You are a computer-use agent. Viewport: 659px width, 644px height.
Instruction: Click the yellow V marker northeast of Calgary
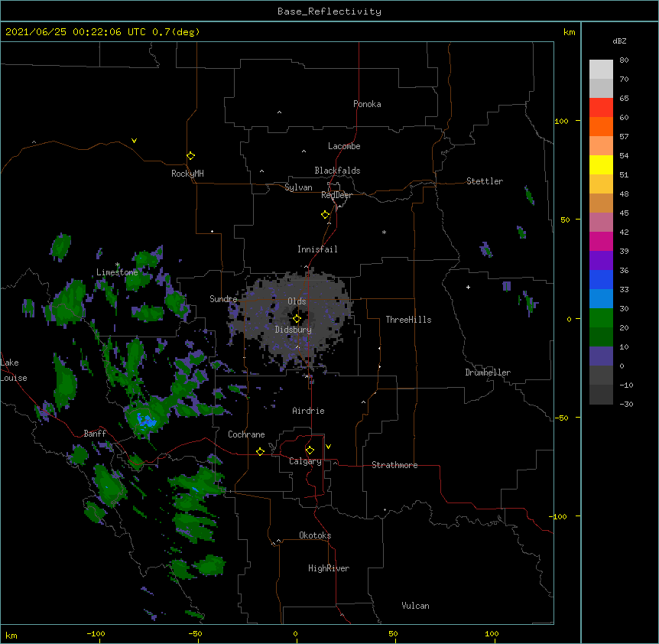coord(328,447)
